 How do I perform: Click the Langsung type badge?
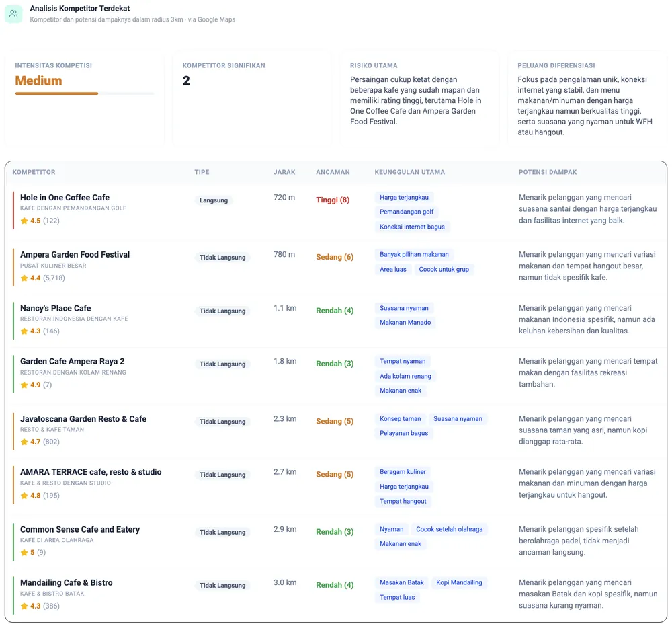pyautogui.click(x=214, y=200)
